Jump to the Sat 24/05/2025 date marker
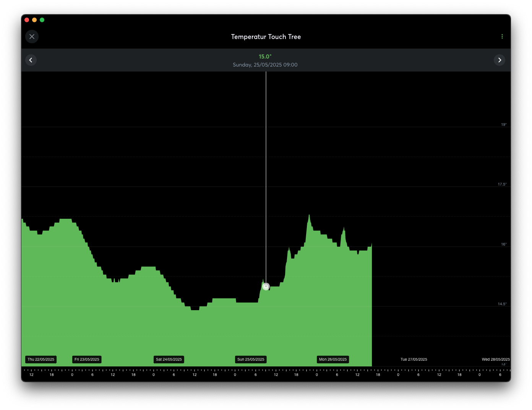 pos(169,360)
